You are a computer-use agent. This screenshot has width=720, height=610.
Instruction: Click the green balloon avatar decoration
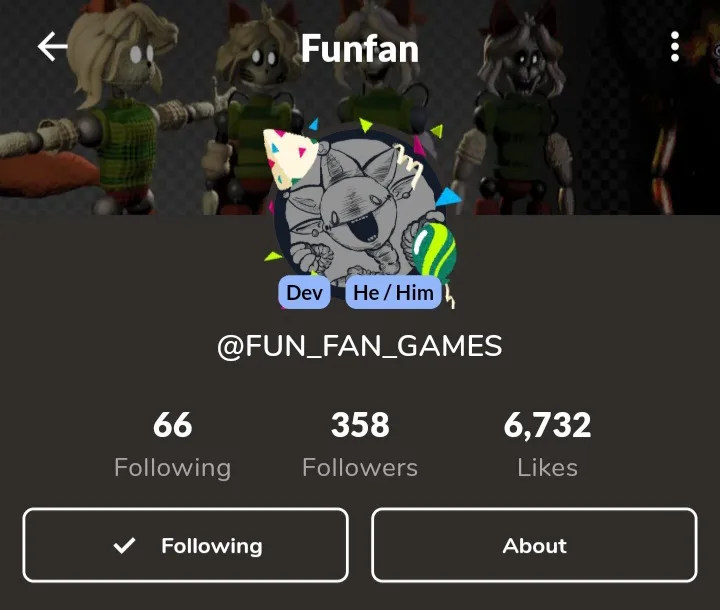[x=434, y=252]
